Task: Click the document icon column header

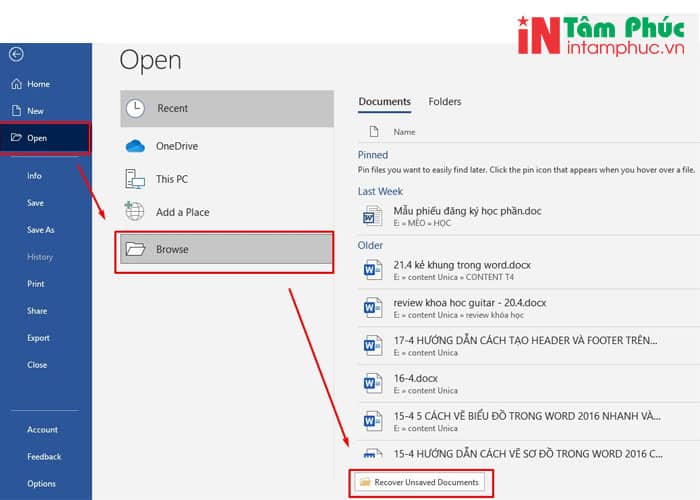Action: tap(374, 132)
